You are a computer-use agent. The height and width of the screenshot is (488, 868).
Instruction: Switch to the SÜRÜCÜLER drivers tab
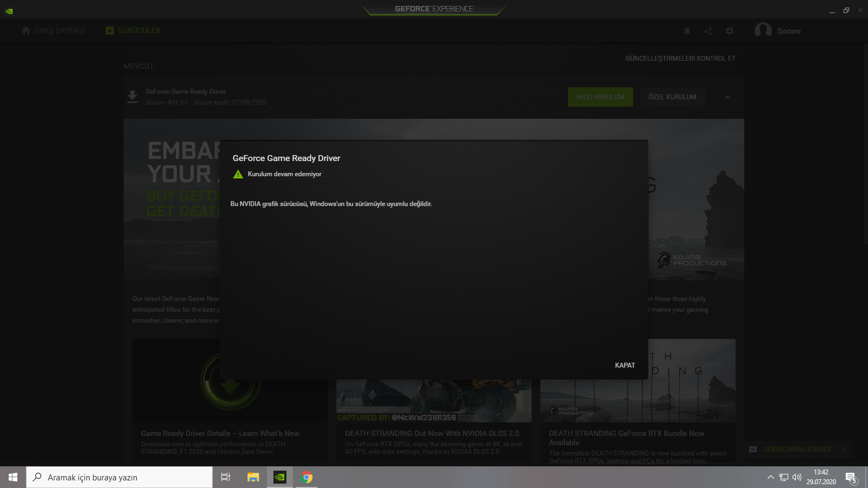coord(133,31)
